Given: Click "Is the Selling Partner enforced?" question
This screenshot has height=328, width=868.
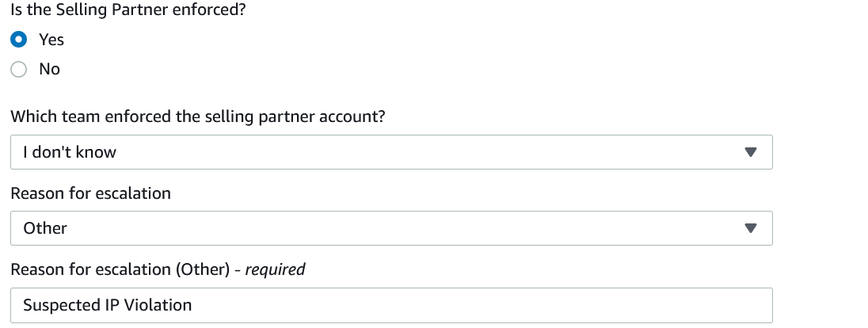Looking at the screenshot, I should [128, 10].
